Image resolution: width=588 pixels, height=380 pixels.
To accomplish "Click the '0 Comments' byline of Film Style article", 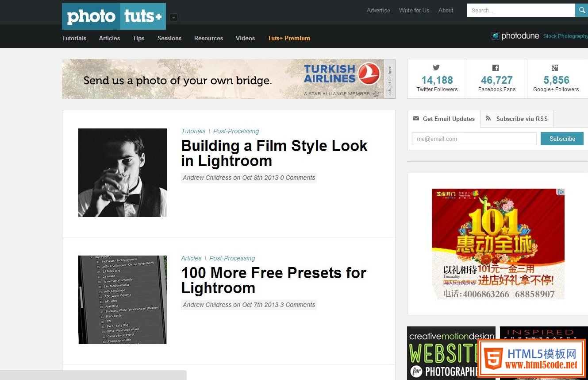I will 298,178.
